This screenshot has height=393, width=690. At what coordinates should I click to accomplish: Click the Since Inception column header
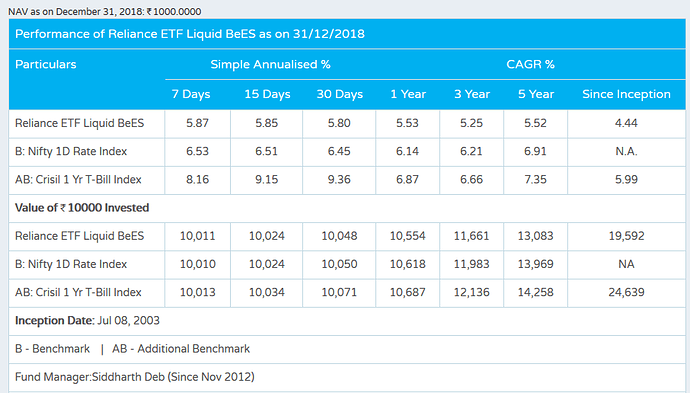click(626, 94)
